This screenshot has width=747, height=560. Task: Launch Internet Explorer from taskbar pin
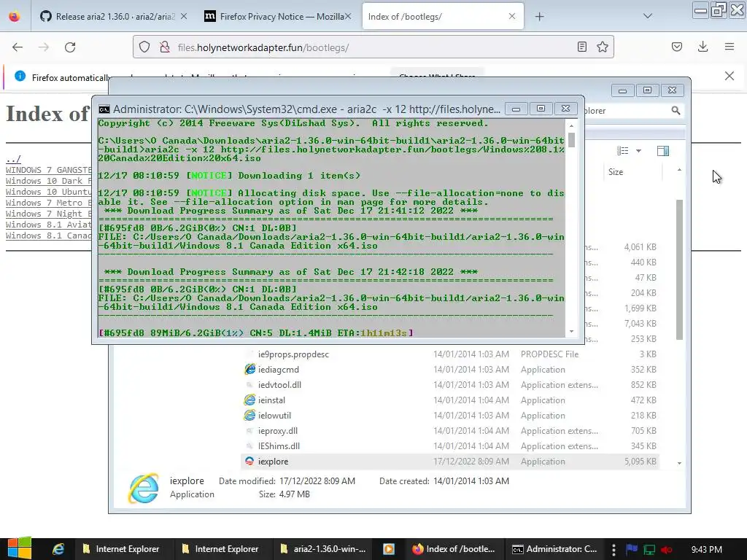[58, 549]
